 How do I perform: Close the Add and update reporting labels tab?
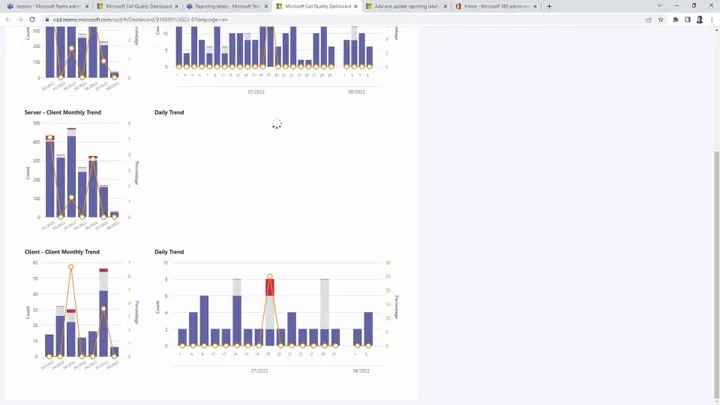(x=445, y=6)
